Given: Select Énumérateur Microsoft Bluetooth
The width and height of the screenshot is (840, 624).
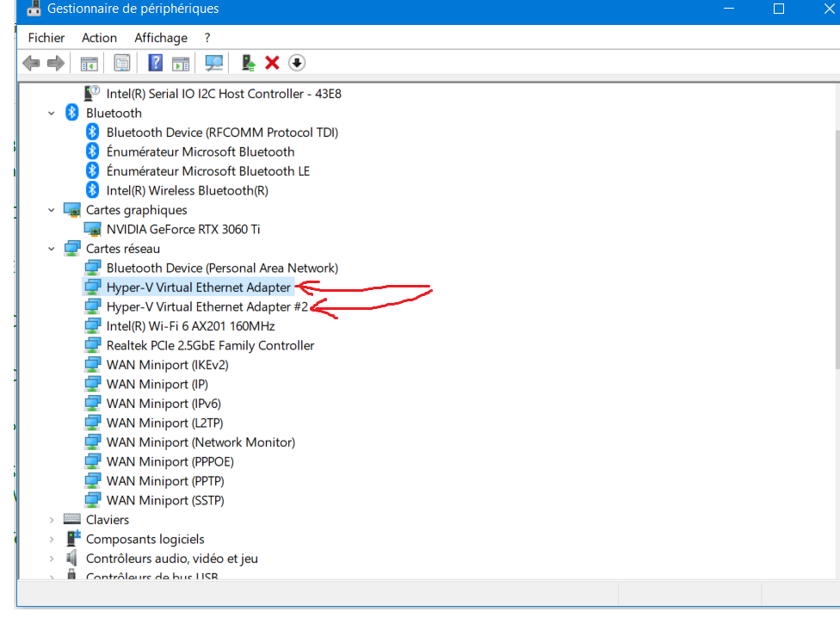Looking at the screenshot, I should [201, 151].
